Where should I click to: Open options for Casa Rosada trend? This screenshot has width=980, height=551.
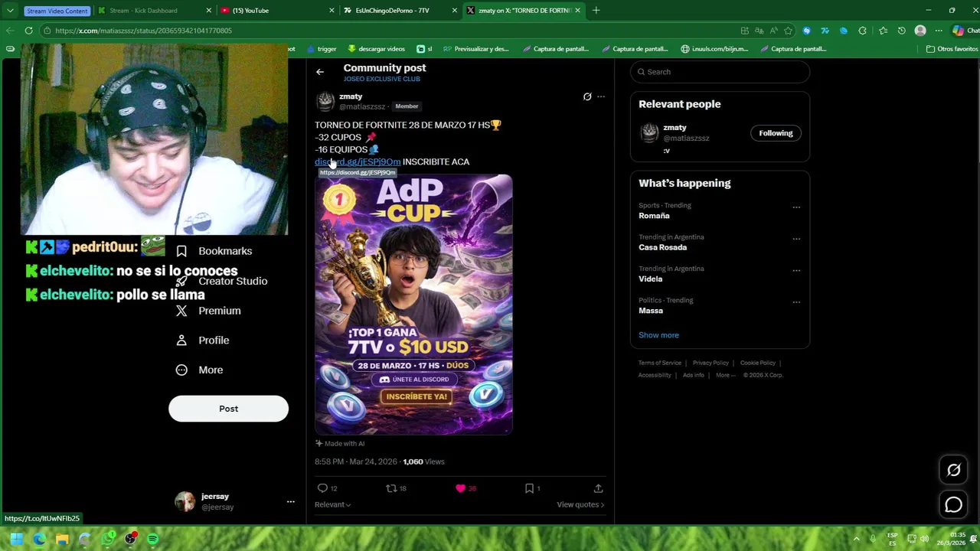click(x=796, y=239)
